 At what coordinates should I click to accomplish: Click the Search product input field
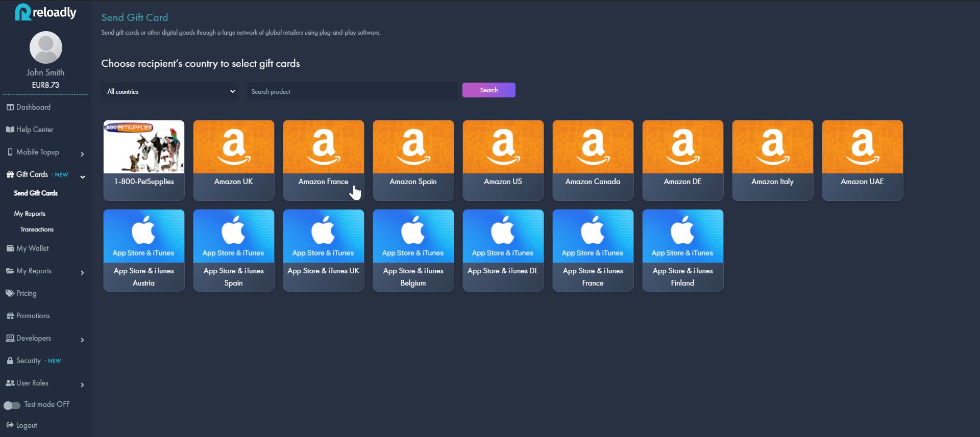352,91
